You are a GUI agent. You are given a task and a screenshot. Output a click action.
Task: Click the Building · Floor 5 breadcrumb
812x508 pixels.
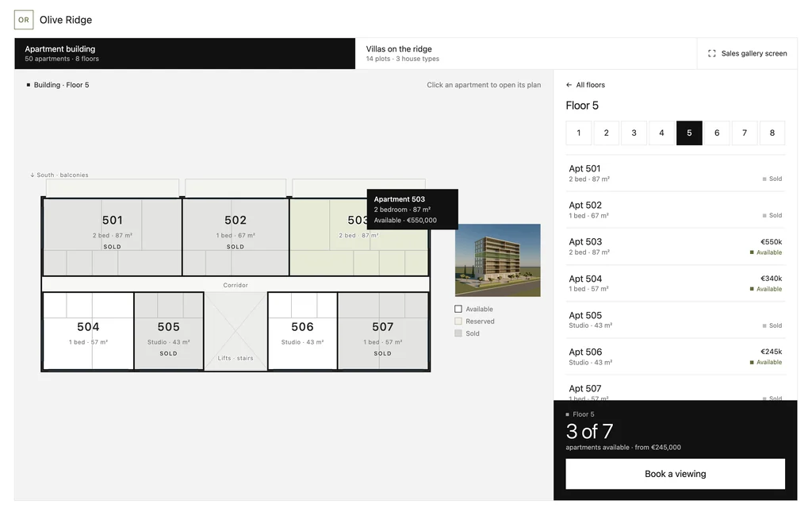57,85
